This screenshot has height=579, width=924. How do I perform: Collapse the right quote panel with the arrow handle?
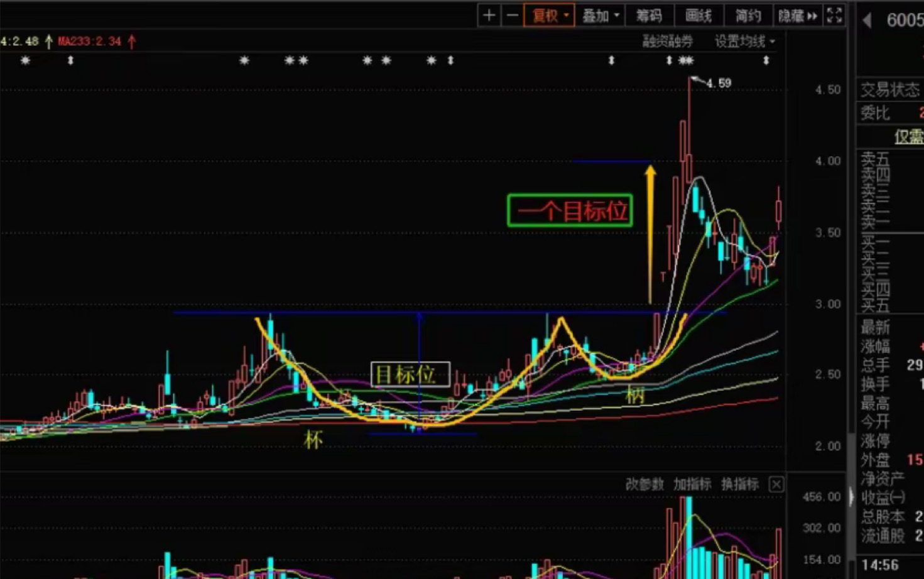[x=852, y=497]
